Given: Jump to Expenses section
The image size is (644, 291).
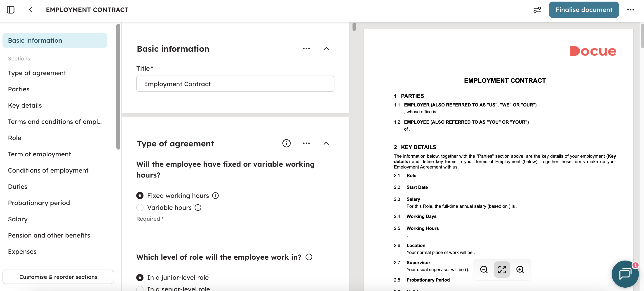Looking at the screenshot, I should point(22,251).
